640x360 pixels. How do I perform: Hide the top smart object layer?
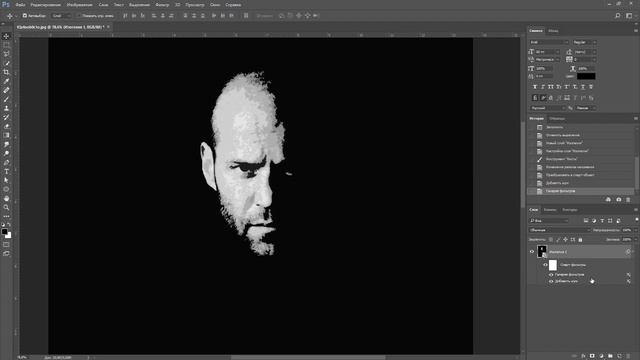pos(532,252)
